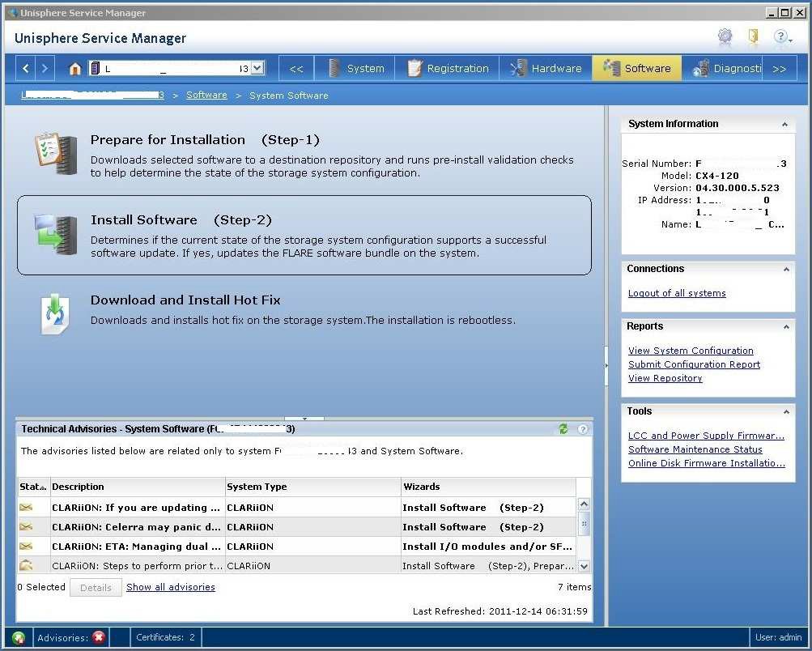Select advisory 'If you are updating'
This screenshot has width=812, height=651.
point(297,508)
